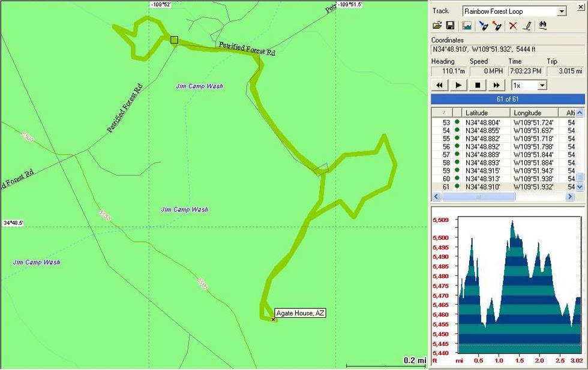Click the upper Jim Camp Wash map label
Image resolution: width=588 pixels, height=370 pixels.
(199, 86)
